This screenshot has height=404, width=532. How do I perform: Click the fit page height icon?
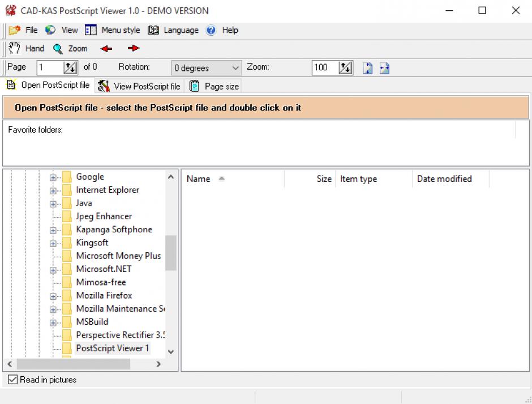click(368, 68)
